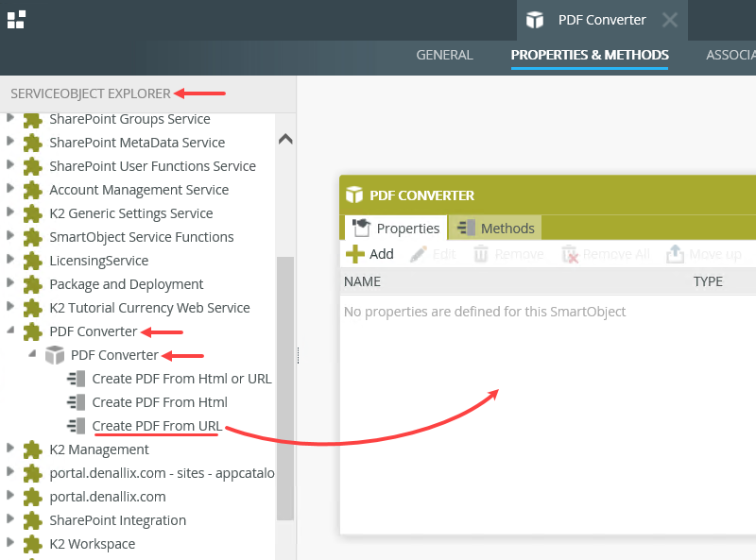The width and height of the screenshot is (756, 560).
Task: Click the Create PDF From Html or URL method icon
Action: point(77,379)
